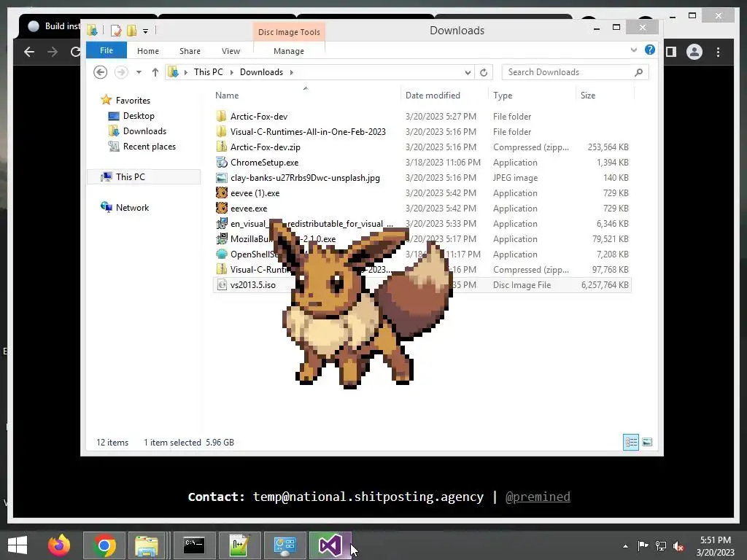
Task: Open the Control Panel taskbar icon
Action: coord(285,545)
